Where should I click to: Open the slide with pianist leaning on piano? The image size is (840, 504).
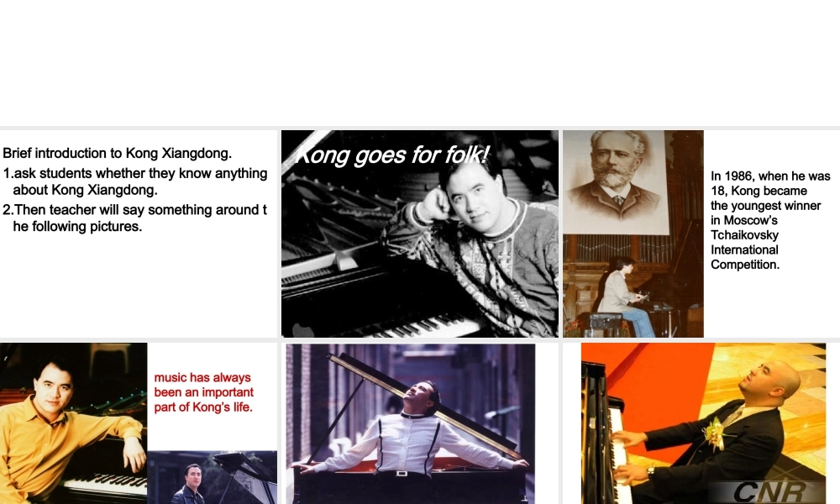tap(411, 423)
